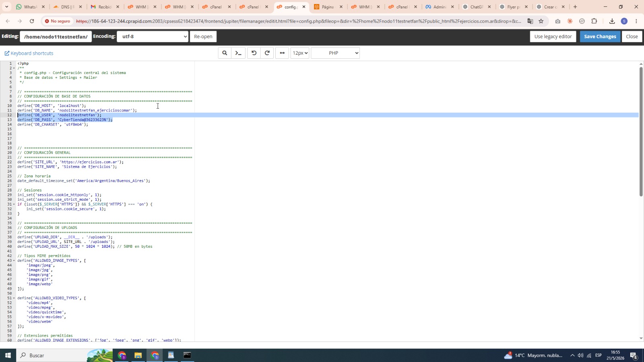Click the taskbar Buscar search box
Screen dimensions: 644x362
(x=65, y=356)
